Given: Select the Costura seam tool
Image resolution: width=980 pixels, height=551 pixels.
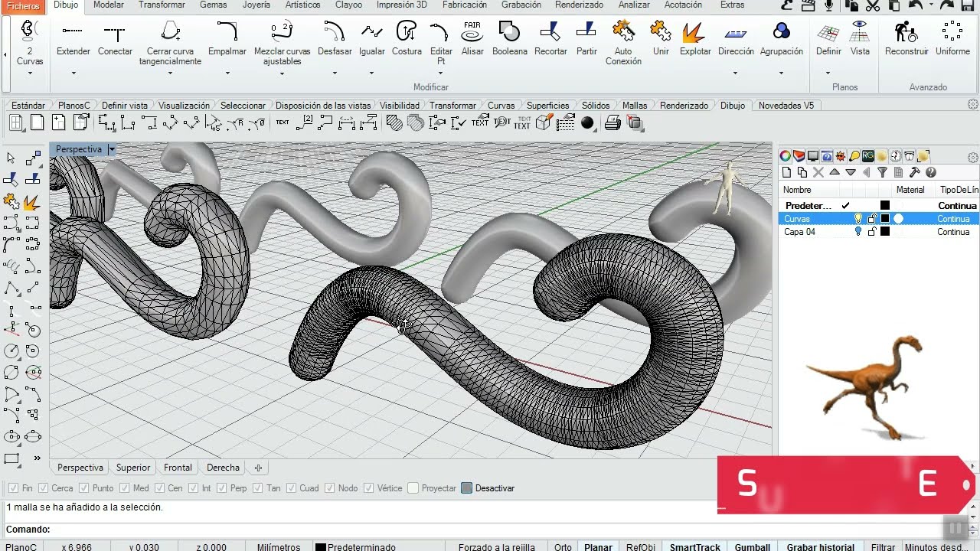Looking at the screenshot, I should 407,38.
